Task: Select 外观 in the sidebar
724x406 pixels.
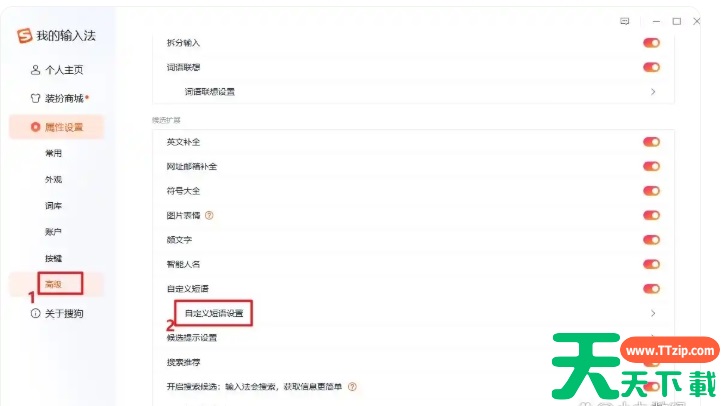Action: 54,179
